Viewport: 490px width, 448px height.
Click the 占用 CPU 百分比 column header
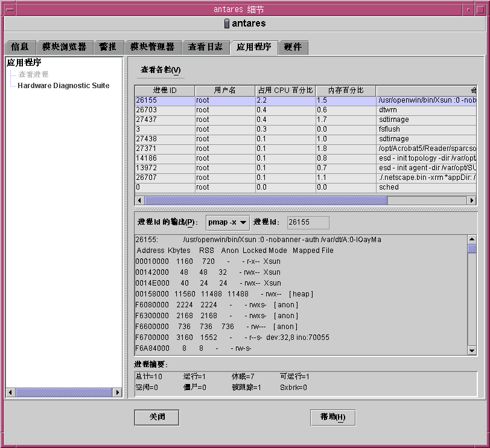[x=285, y=91]
